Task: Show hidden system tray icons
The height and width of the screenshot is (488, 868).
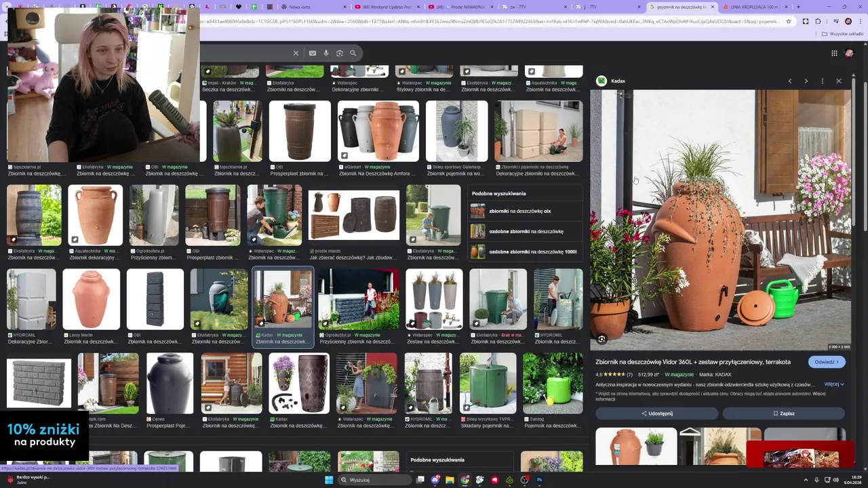Action: tap(806, 480)
